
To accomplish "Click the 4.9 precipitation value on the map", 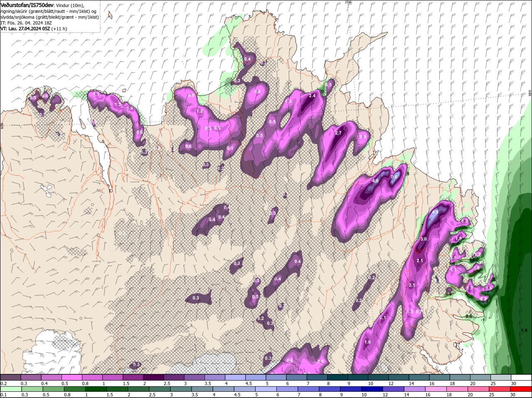I will tap(435, 212).
